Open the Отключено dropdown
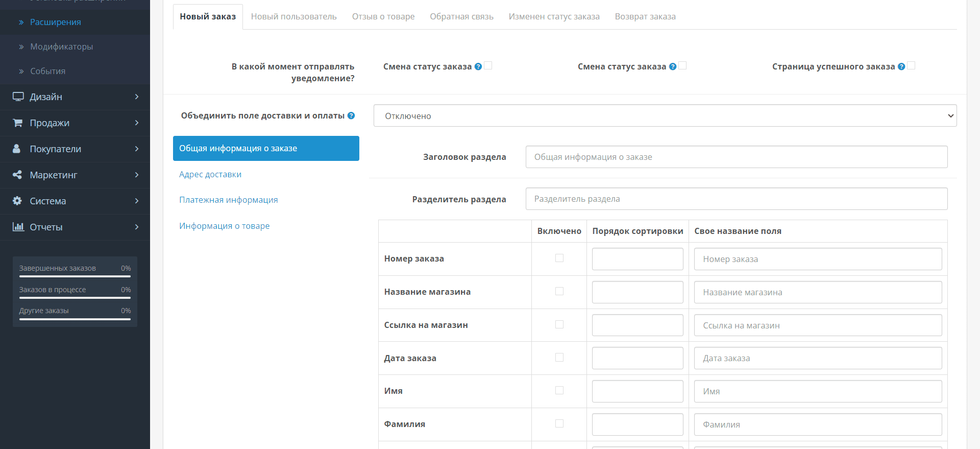Image resolution: width=980 pixels, height=449 pixels. pos(665,116)
